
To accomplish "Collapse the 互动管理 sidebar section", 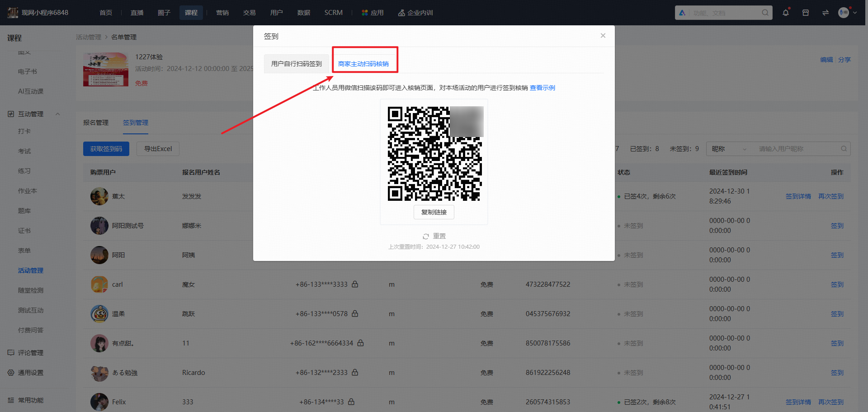I will coord(57,114).
